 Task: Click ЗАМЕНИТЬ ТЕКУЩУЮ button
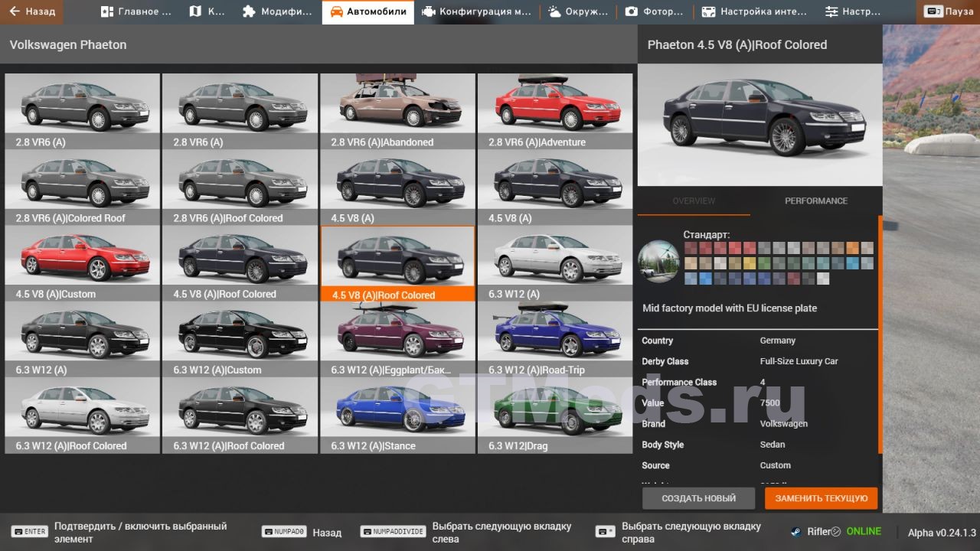point(821,498)
